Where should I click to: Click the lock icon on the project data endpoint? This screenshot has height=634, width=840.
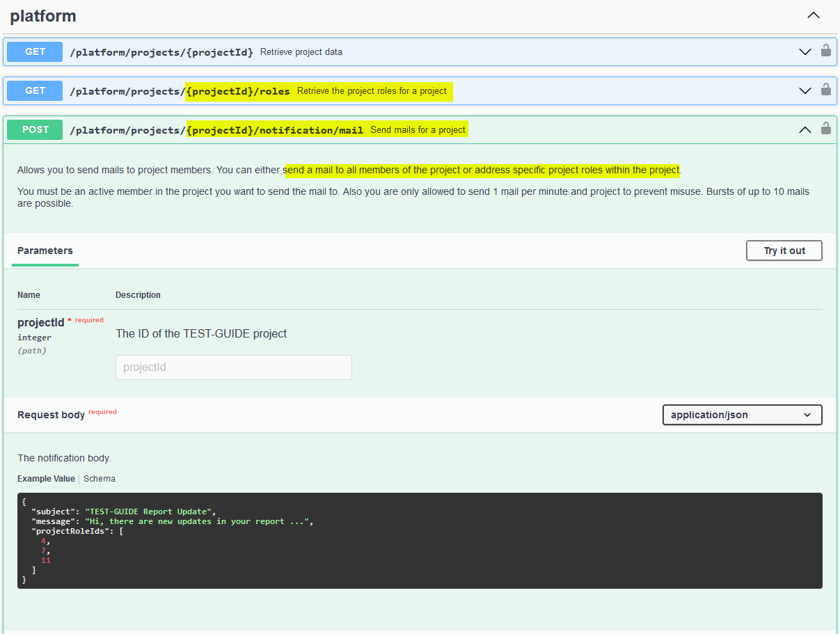tap(826, 51)
